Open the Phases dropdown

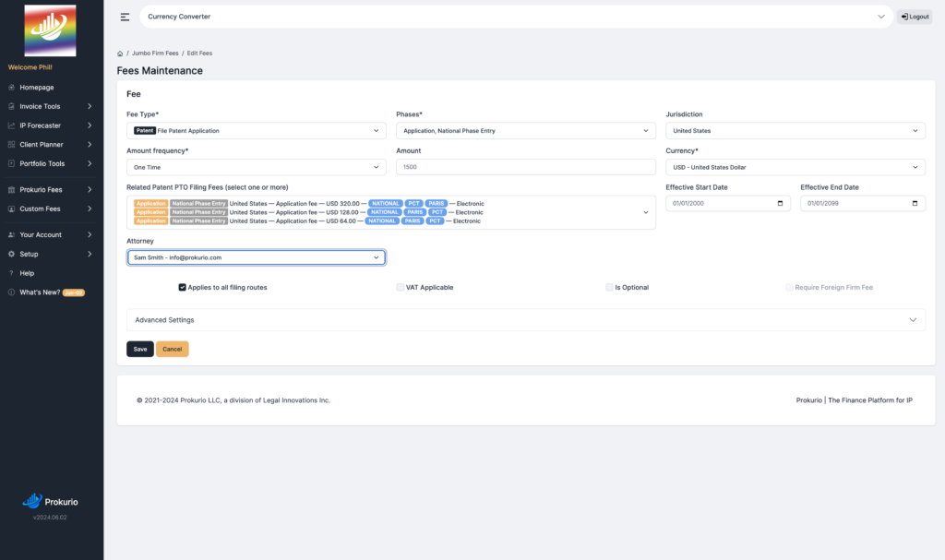[525, 131]
